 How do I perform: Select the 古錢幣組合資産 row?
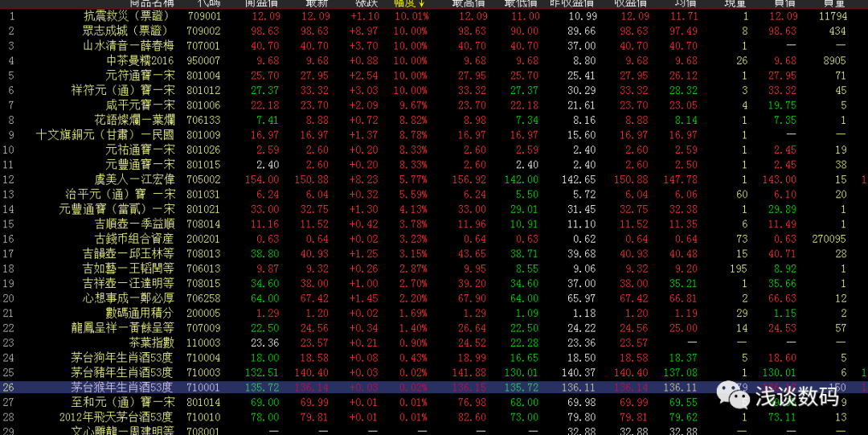point(134,239)
